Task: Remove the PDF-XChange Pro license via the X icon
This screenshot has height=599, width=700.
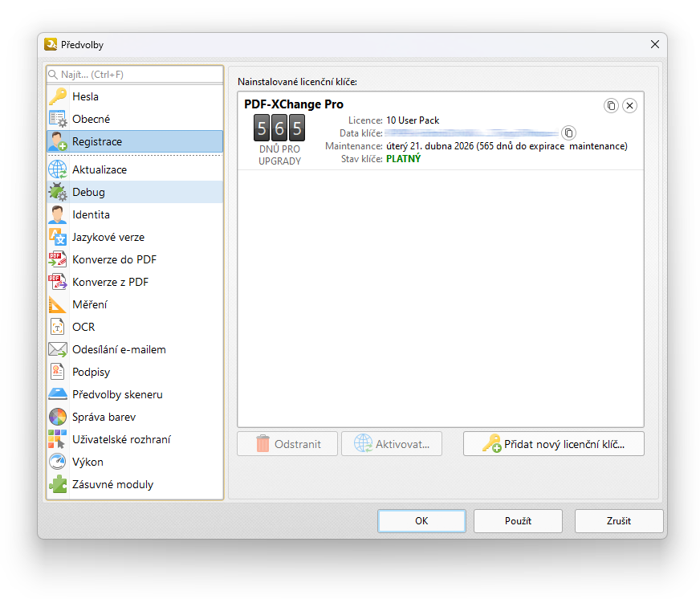Action: pyautogui.click(x=629, y=105)
